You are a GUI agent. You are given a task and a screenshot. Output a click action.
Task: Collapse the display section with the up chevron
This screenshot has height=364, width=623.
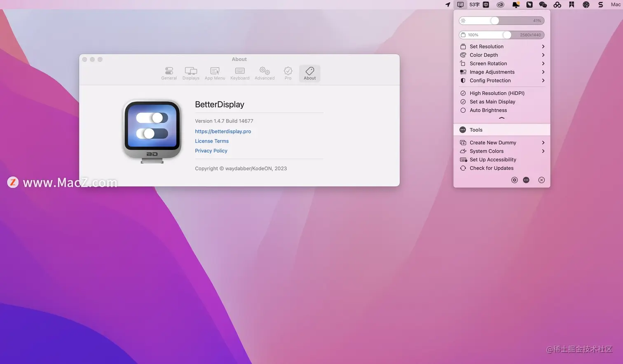pos(501,118)
